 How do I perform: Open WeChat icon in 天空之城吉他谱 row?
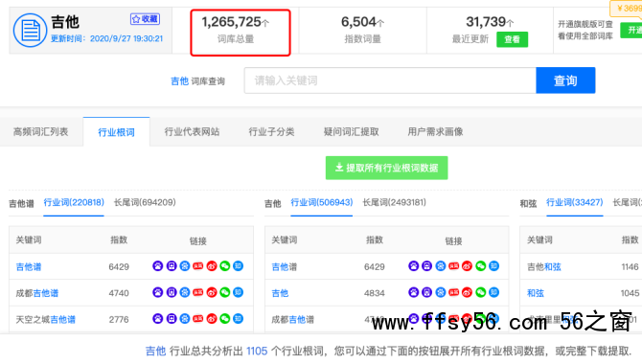[x=225, y=319]
